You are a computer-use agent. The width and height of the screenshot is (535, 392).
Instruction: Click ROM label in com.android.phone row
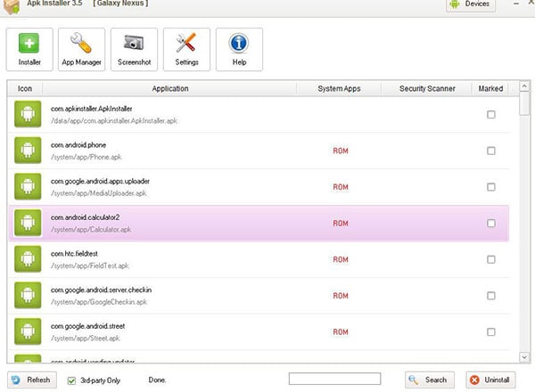(x=341, y=151)
